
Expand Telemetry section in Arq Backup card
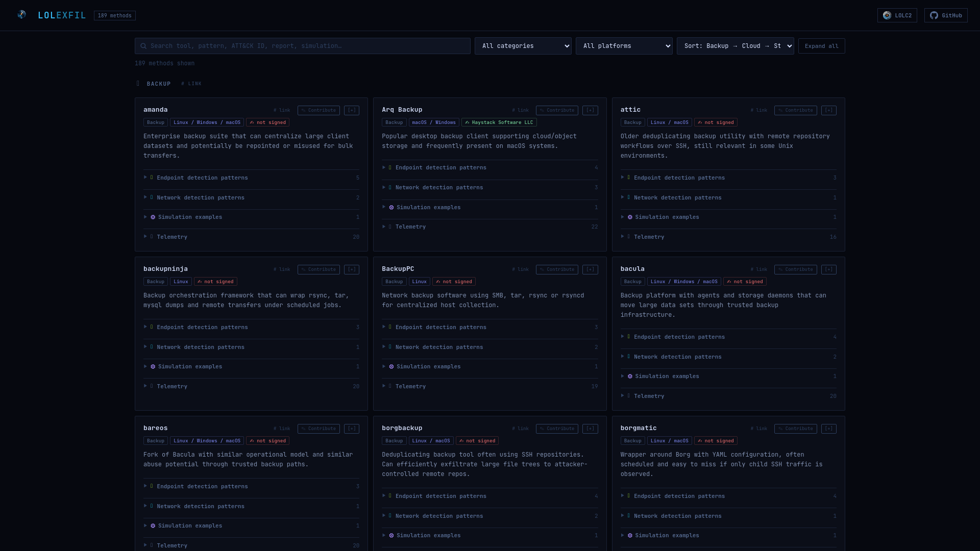[410, 227]
